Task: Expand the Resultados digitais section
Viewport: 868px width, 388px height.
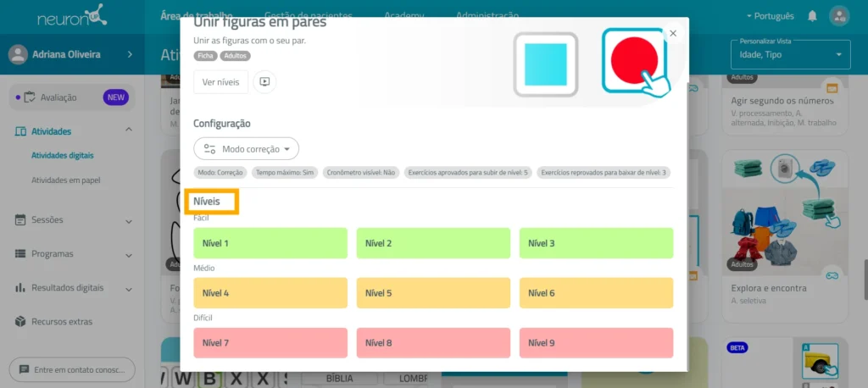Action: click(x=129, y=290)
